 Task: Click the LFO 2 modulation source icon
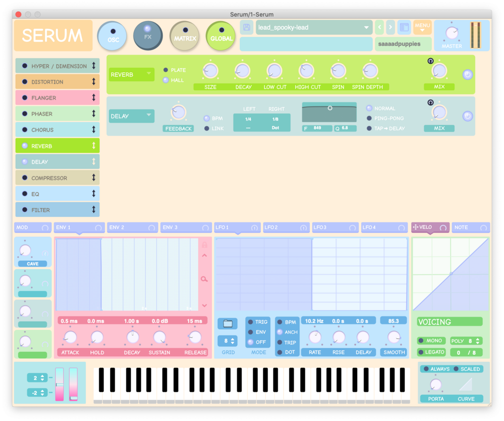pyautogui.click(x=303, y=228)
